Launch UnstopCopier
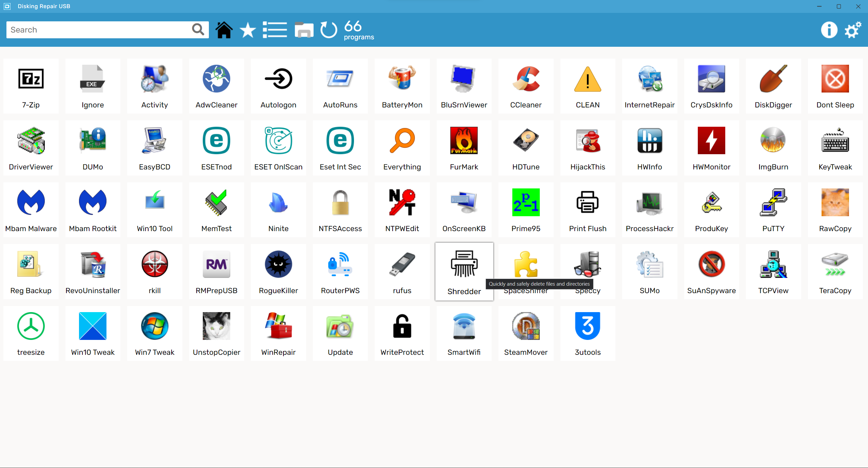This screenshot has height=468, width=868. coord(216,333)
